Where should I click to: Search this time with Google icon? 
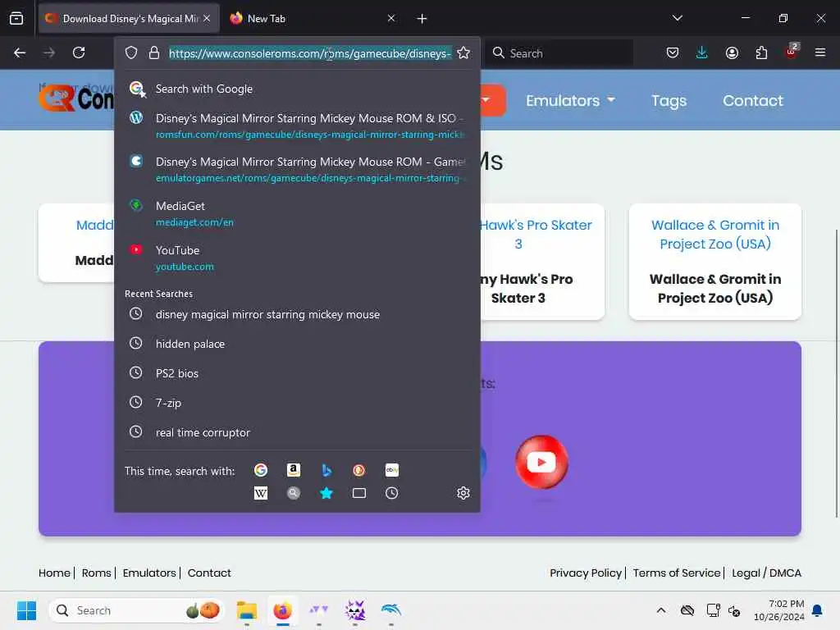[261, 470]
